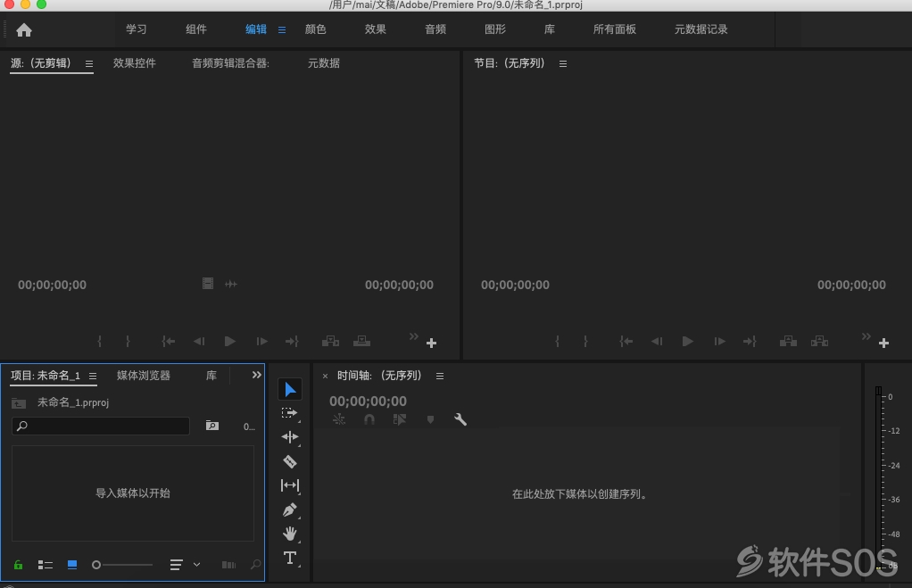912x588 pixels.
Task: Go to In point in Program monitor
Action: click(x=626, y=342)
